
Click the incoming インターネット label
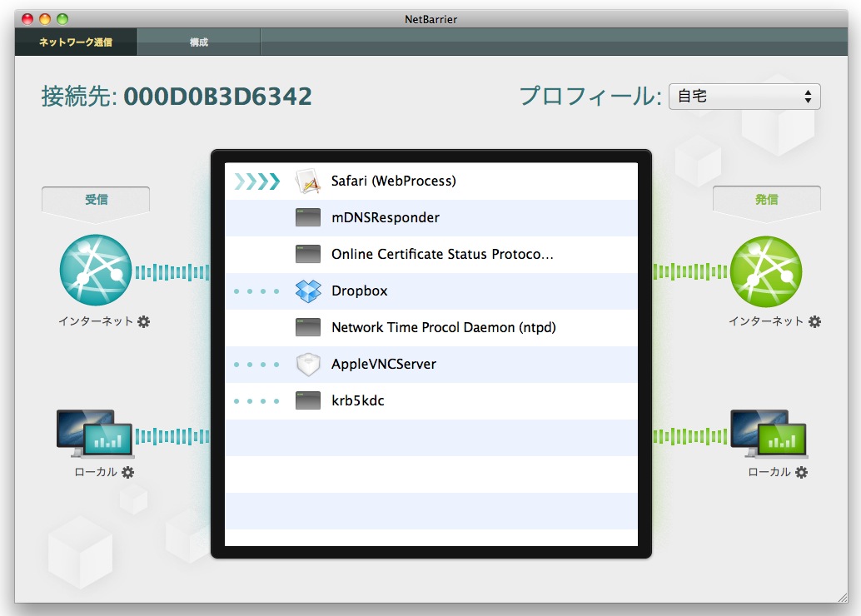point(96,321)
